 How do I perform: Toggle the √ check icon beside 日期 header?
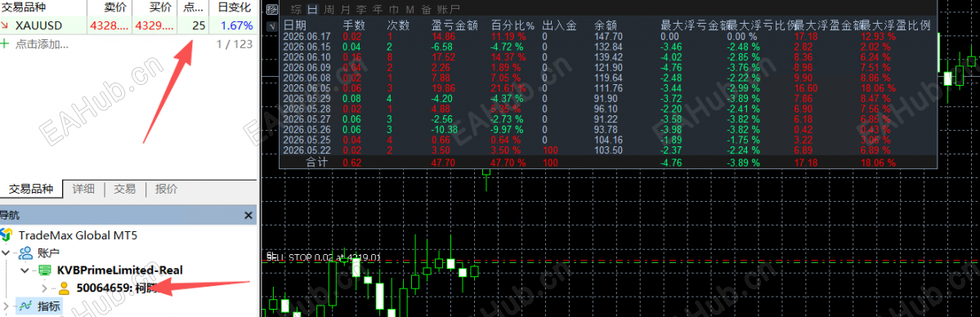(x=272, y=26)
